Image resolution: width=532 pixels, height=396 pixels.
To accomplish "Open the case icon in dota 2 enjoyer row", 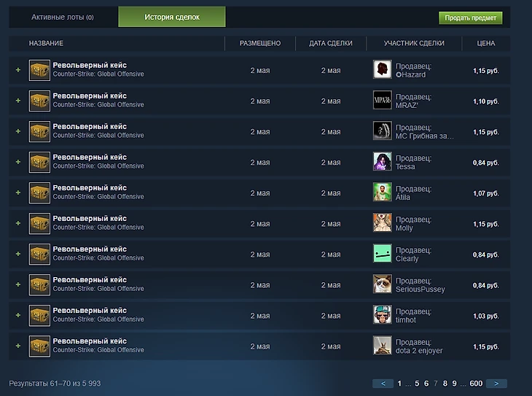I will (39, 346).
